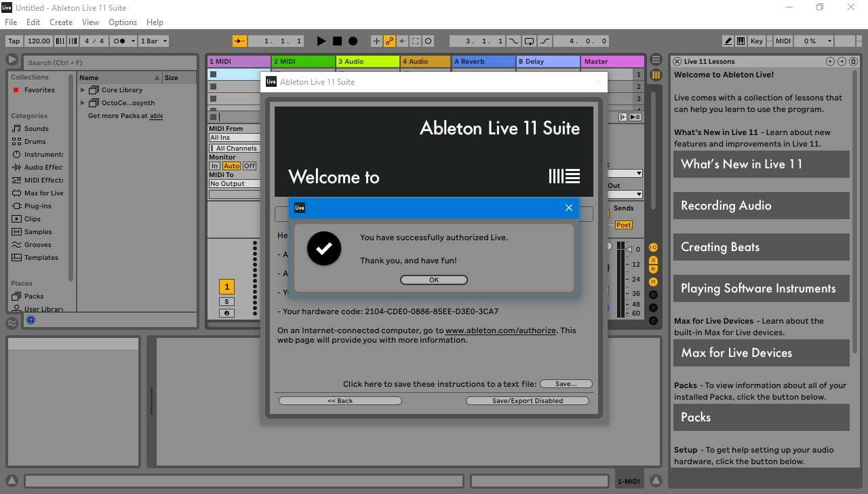Click the 120.00 tempo field
Image resolution: width=868 pixels, height=494 pixels.
[x=39, y=41]
